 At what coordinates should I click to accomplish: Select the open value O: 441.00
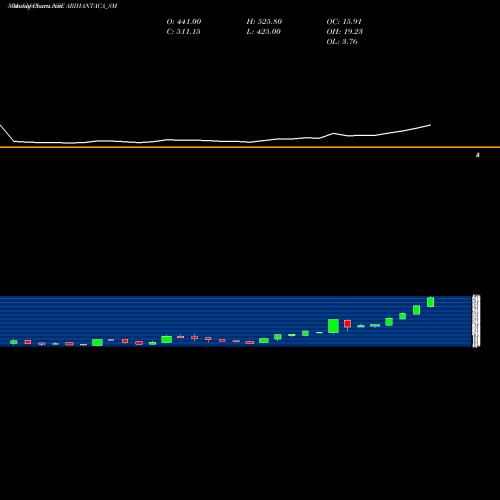(x=184, y=22)
